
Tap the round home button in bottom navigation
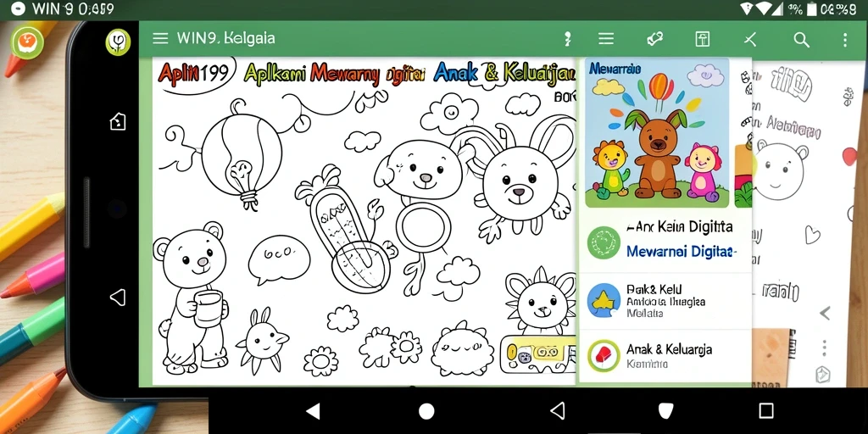(426, 411)
